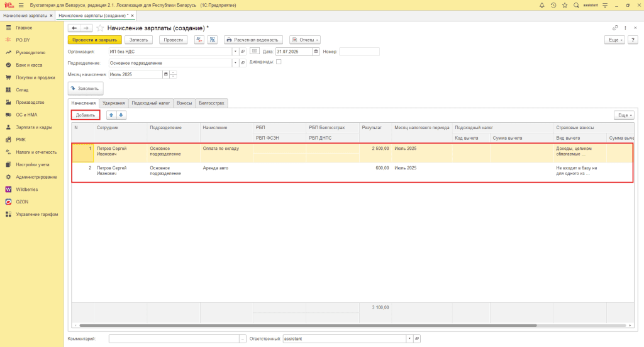The width and height of the screenshot is (644, 347).
Task: Click the move row up arrow
Action: 111,115
